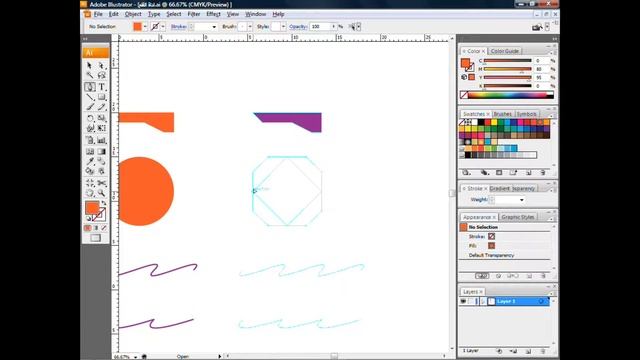Switch to the Brushes tab
Viewport: 640px width, 360px height.
pyautogui.click(x=502, y=114)
